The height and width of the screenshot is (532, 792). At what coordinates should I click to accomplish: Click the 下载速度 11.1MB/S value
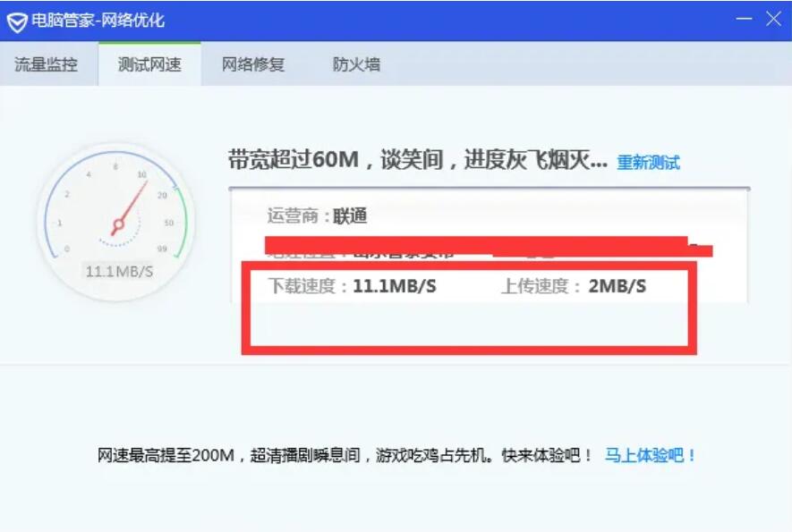[394, 286]
